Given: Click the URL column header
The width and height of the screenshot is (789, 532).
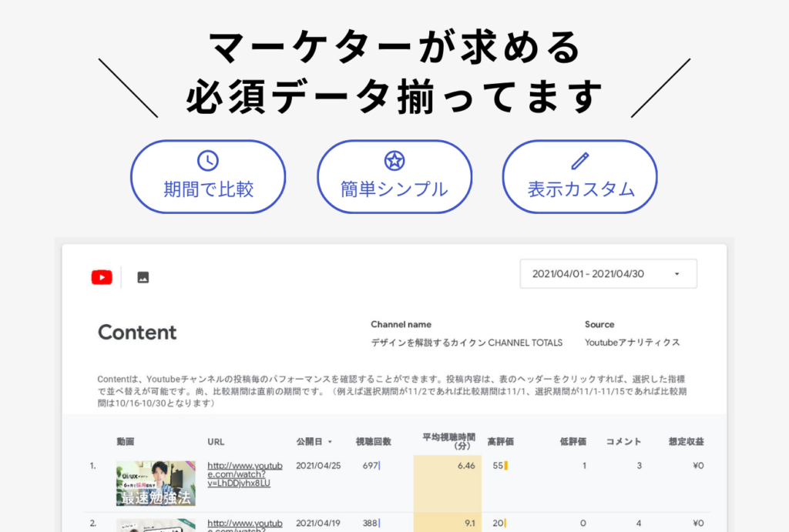Looking at the screenshot, I should [x=216, y=442].
